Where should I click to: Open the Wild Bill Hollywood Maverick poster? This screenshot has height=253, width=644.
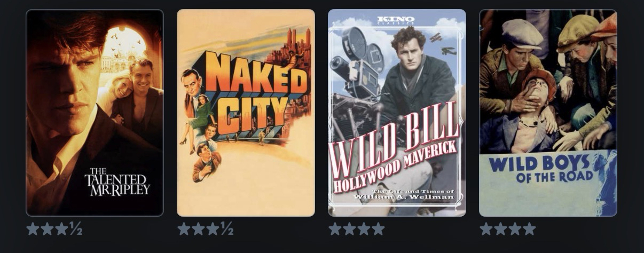tap(397, 113)
